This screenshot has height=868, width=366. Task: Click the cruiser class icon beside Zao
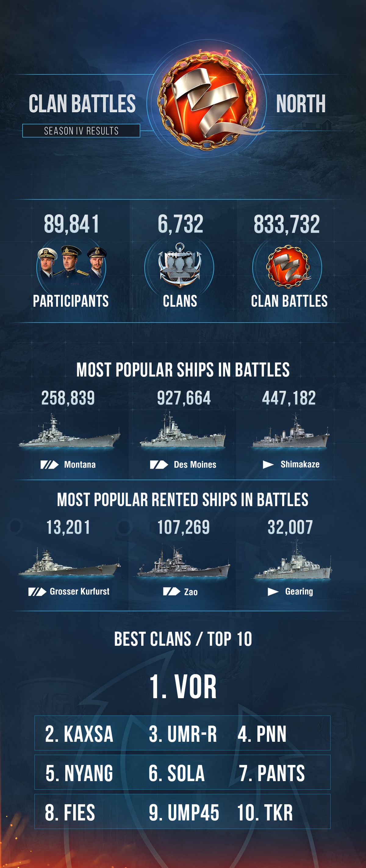pyautogui.click(x=171, y=591)
